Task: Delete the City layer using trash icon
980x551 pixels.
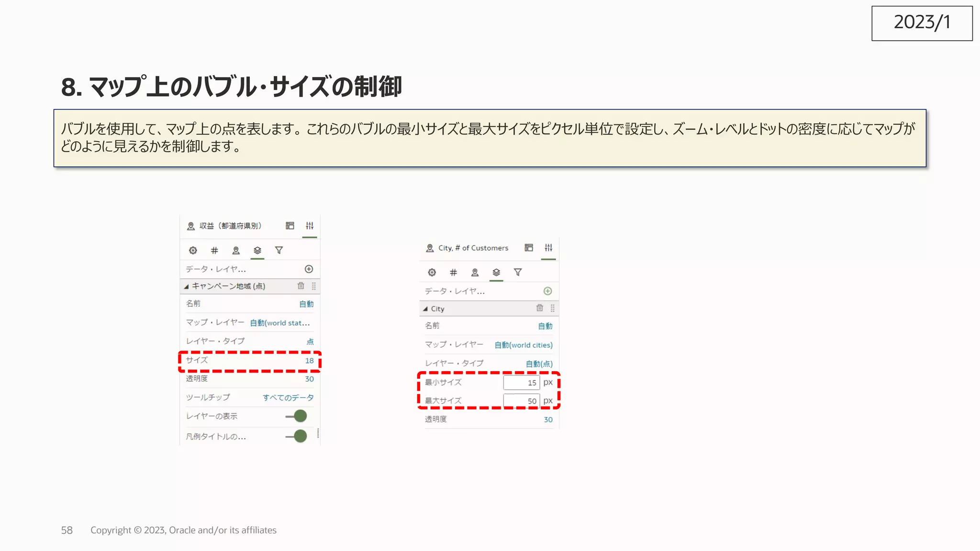Action: pyautogui.click(x=539, y=308)
